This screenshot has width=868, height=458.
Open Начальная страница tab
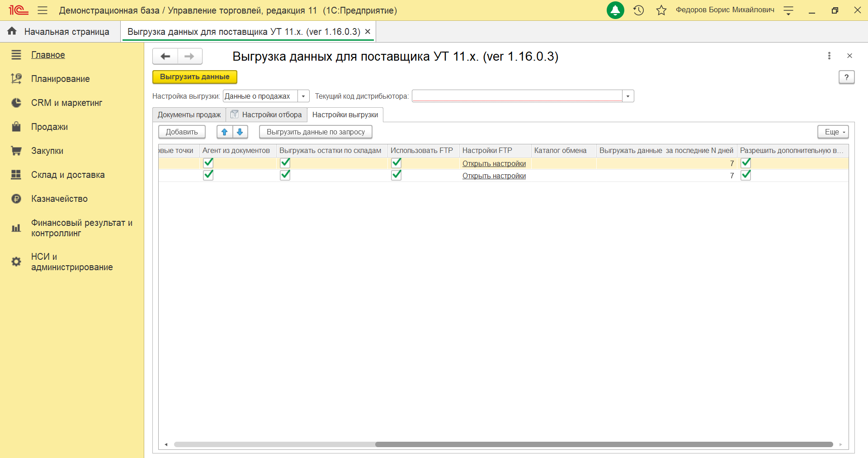(x=60, y=32)
